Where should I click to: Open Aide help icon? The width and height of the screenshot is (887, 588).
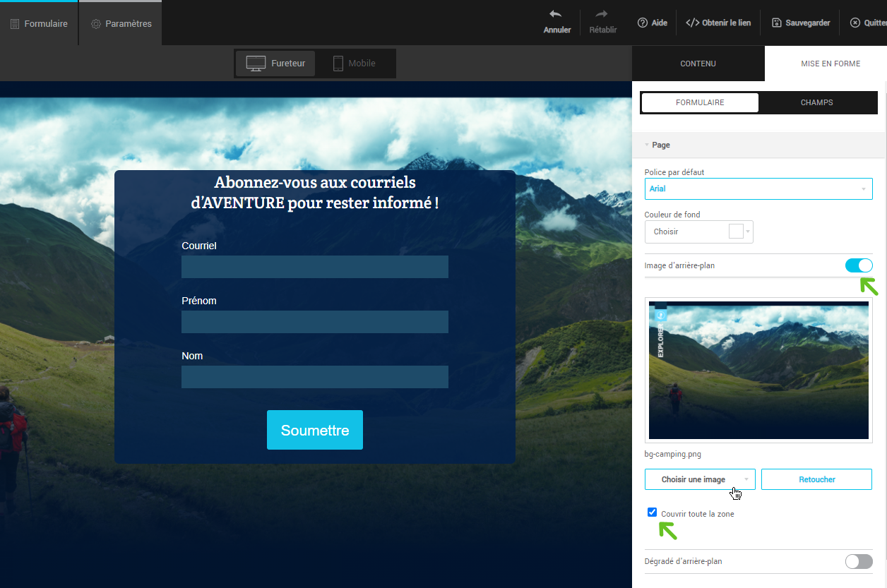click(643, 23)
